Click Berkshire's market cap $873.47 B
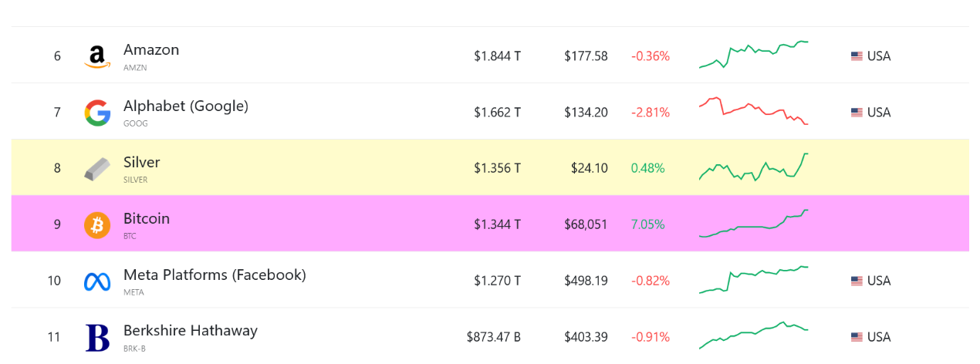The width and height of the screenshot is (980, 364). click(494, 337)
